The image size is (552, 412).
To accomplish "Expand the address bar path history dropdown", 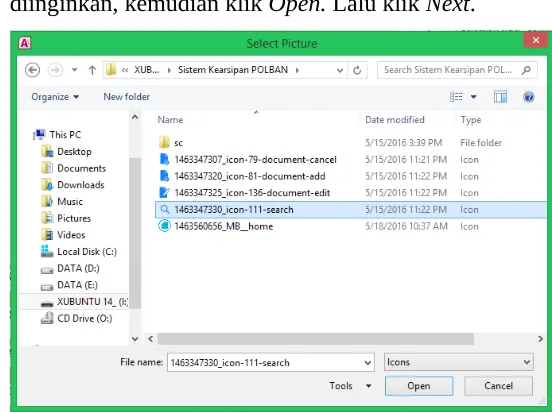I will tap(340, 70).
